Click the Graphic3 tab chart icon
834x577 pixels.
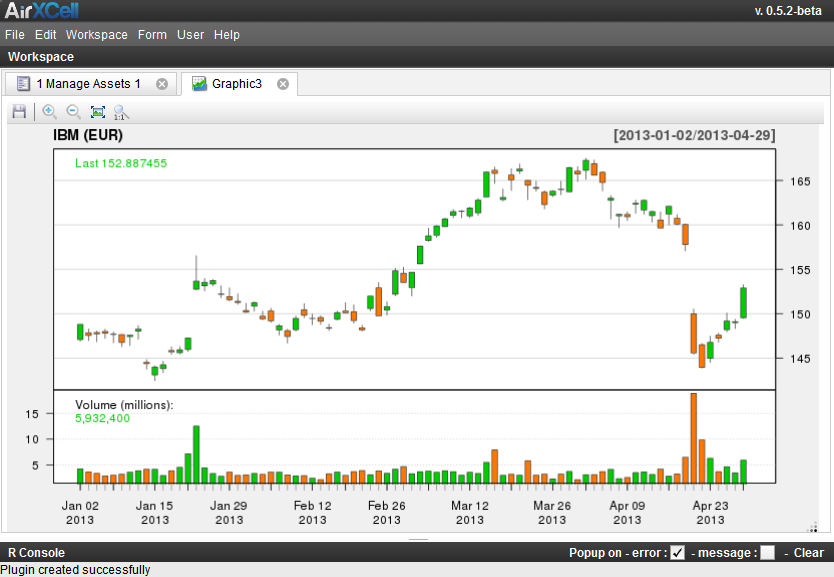(x=199, y=83)
